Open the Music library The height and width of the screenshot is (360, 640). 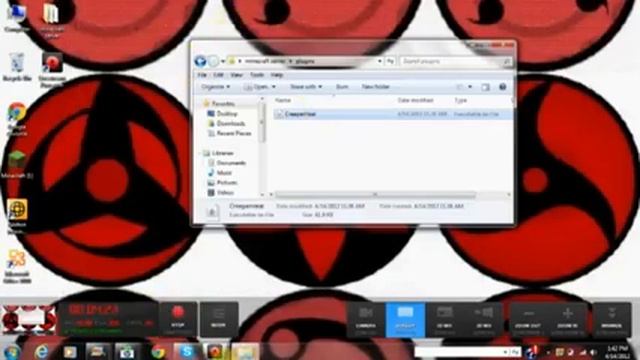tap(224, 173)
